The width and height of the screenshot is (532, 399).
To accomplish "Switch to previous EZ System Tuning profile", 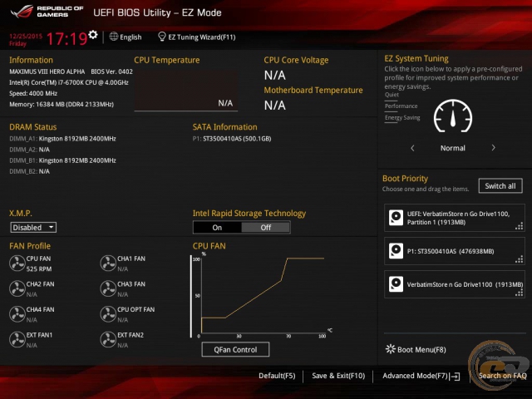I will [412, 148].
